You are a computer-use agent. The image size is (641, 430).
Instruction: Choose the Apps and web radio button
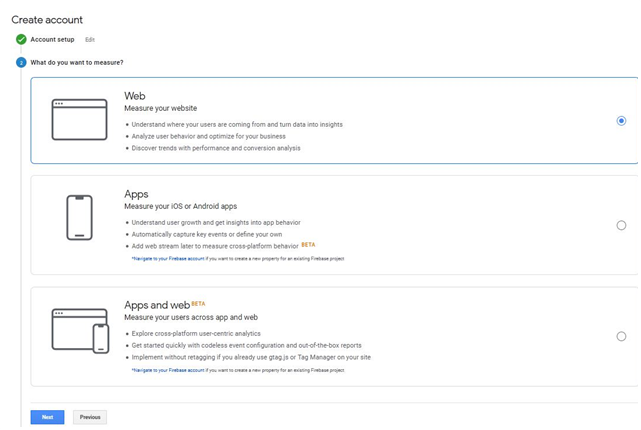(x=621, y=337)
